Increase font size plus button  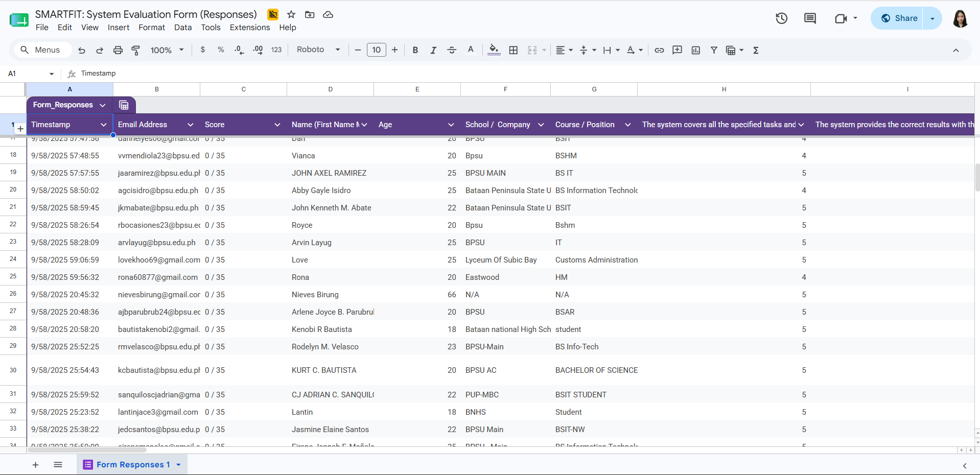[x=394, y=50]
